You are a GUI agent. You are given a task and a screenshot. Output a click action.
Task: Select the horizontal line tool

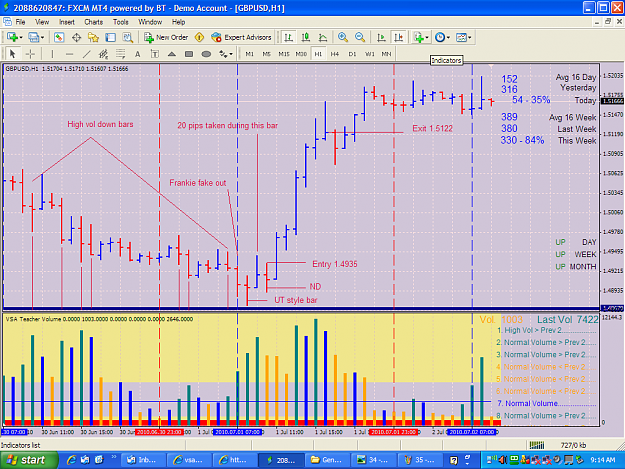point(69,54)
